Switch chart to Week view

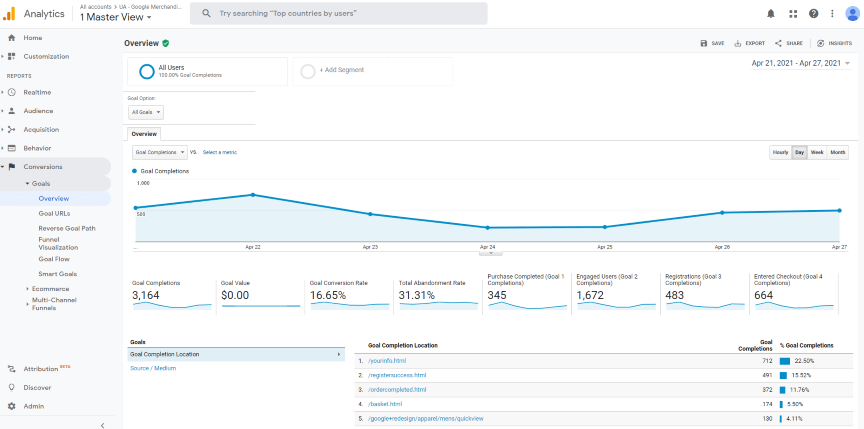tap(817, 152)
